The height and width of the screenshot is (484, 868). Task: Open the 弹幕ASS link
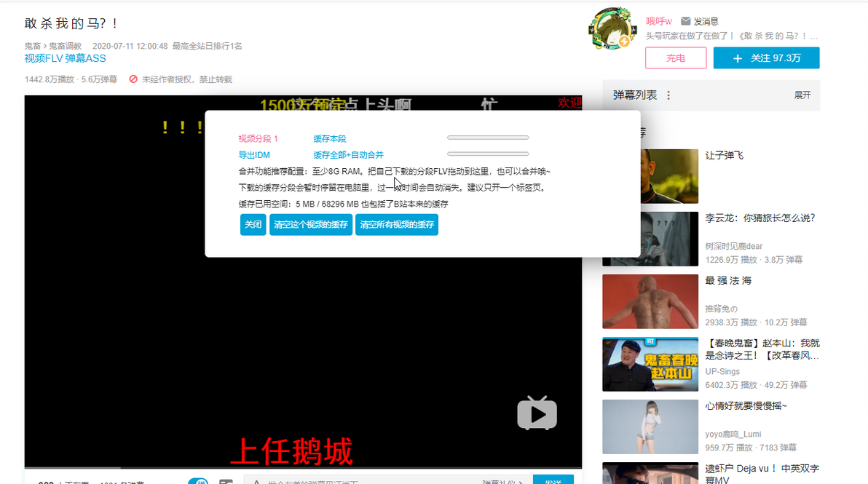tap(85, 59)
